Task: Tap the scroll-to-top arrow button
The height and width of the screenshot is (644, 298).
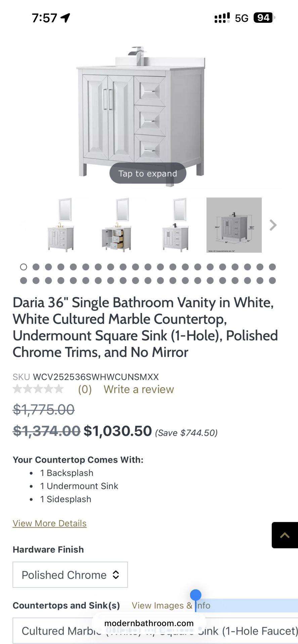Action: [285, 535]
